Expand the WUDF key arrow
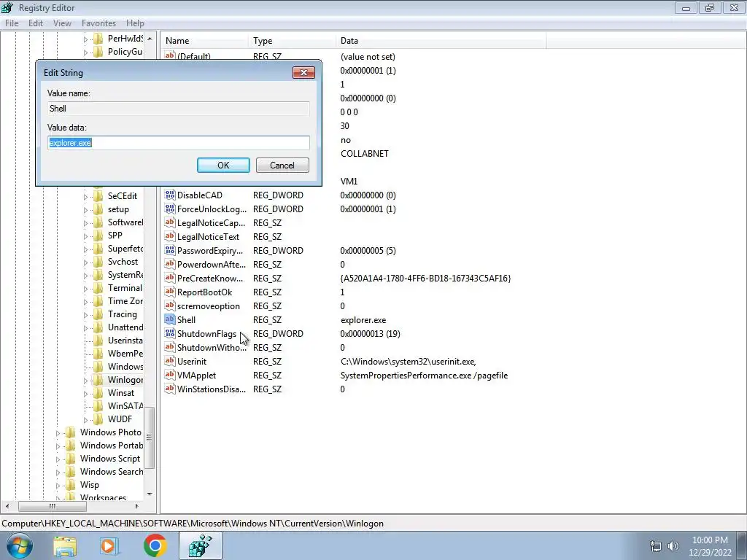The image size is (747, 560). coord(85,419)
